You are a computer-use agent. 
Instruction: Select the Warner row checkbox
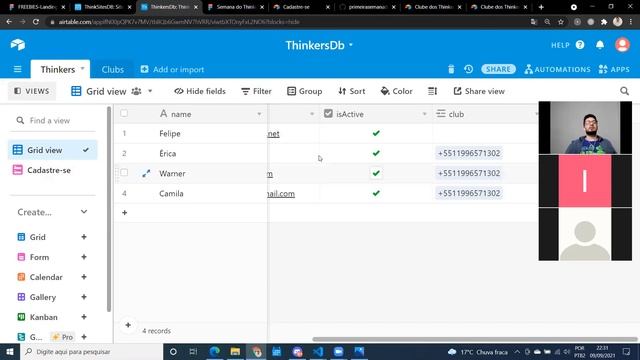pyautogui.click(x=124, y=173)
